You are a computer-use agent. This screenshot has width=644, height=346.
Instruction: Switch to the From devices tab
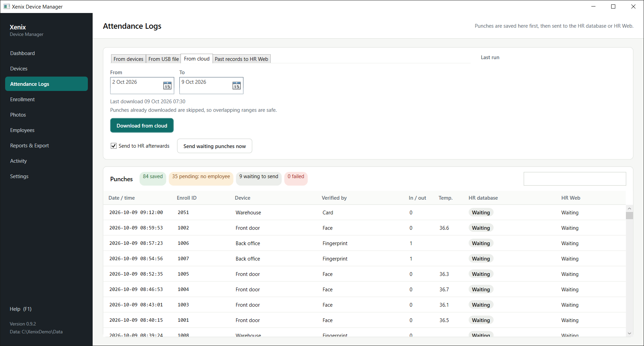(128, 59)
